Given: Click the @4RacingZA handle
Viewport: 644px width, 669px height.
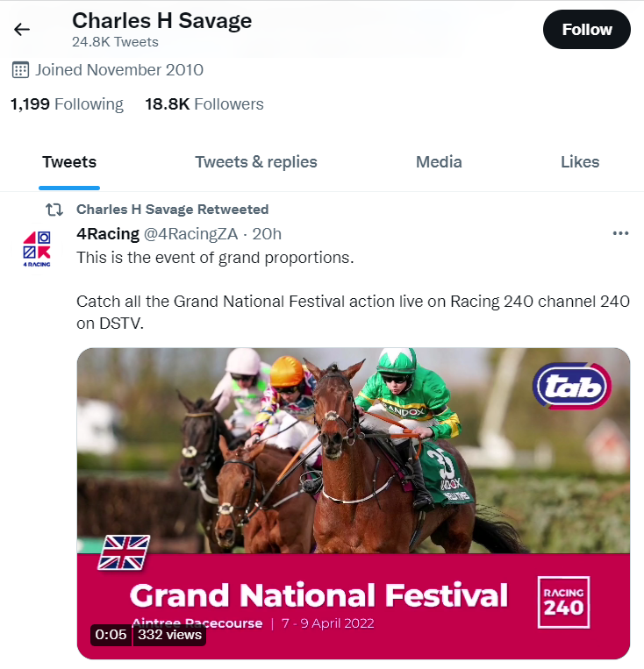Looking at the screenshot, I should [191, 233].
